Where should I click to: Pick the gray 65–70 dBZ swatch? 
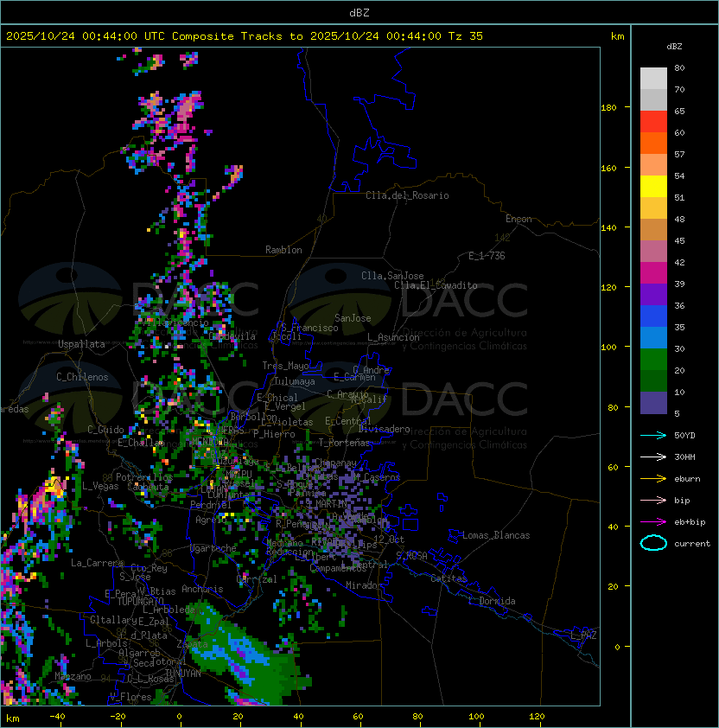pyautogui.click(x=653, y=99)
